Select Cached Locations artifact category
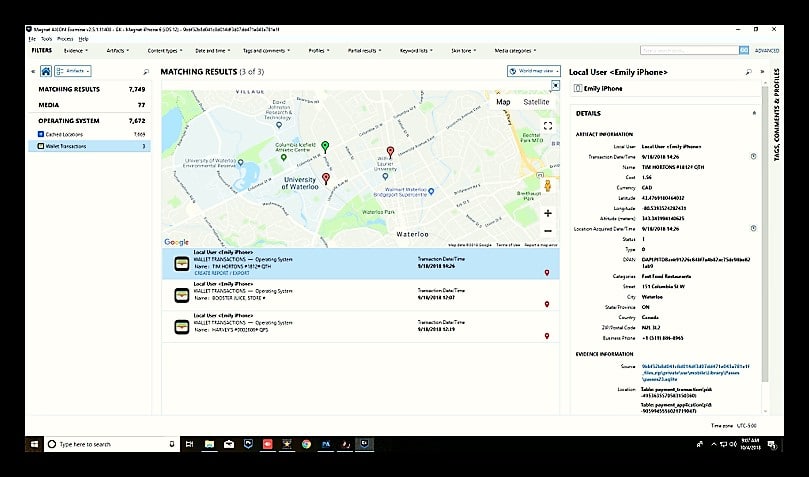The width and height of the screenshot is (809, 477). coord(91,134)
